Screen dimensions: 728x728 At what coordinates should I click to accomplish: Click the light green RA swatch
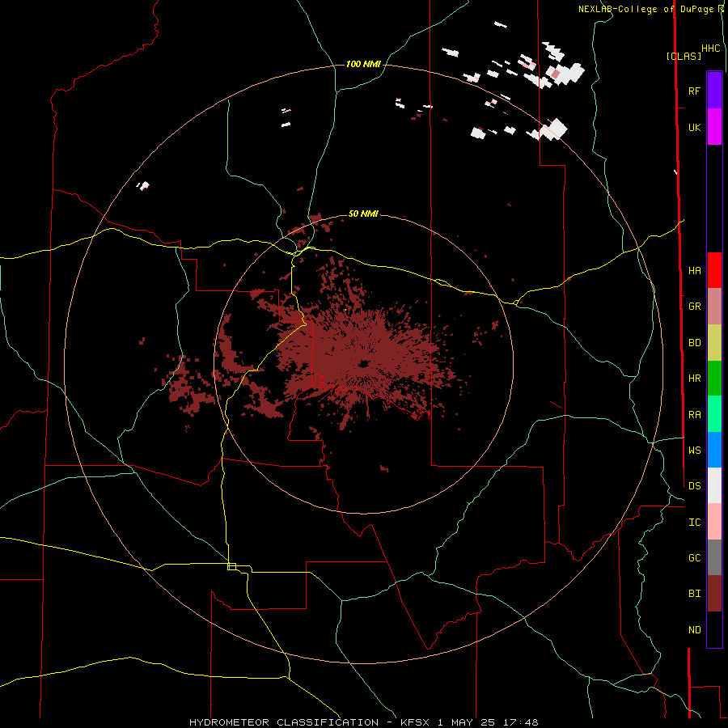[x=714, y=414]
